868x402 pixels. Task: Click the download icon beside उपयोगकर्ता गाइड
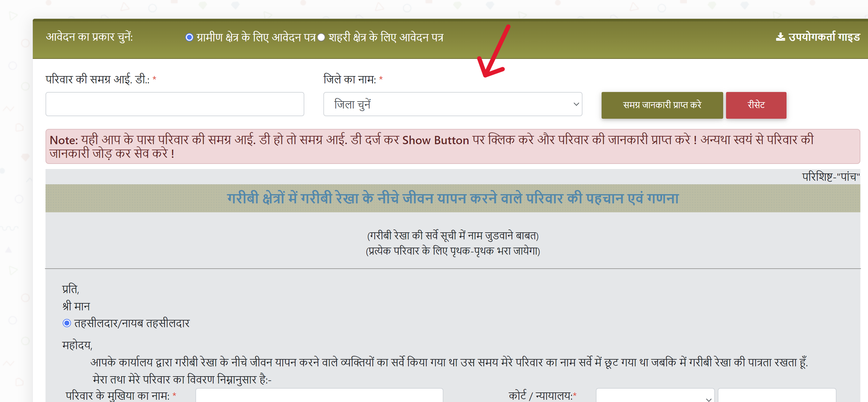coord(780,37)
